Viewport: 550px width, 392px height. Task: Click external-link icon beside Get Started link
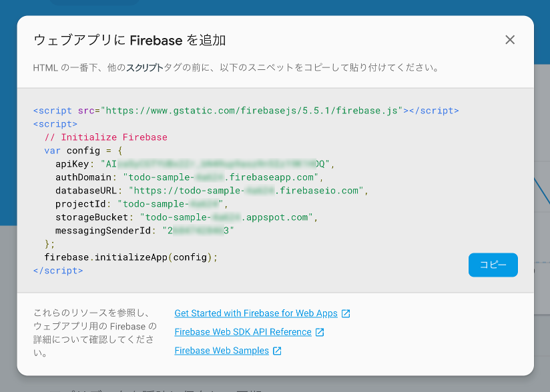(346, 313)
